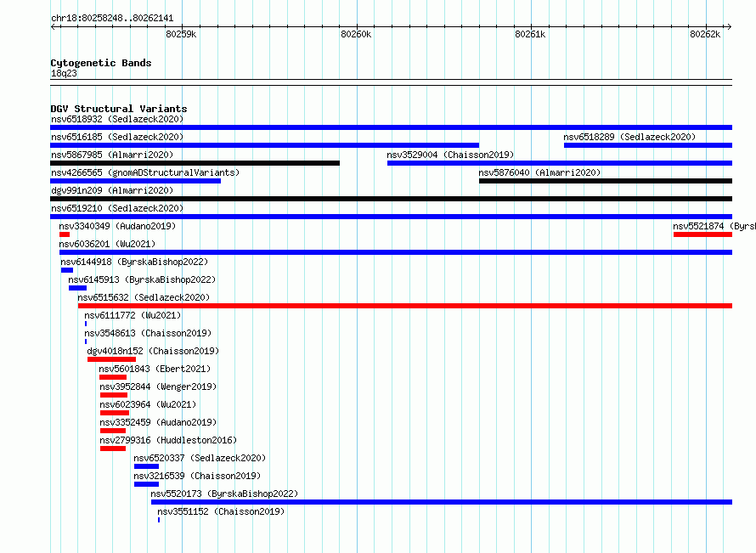Image resolution: width=756 pixels, height=553 pixels.
Task: Click the red bar under nsv6023964
Action: coord(115,413)
